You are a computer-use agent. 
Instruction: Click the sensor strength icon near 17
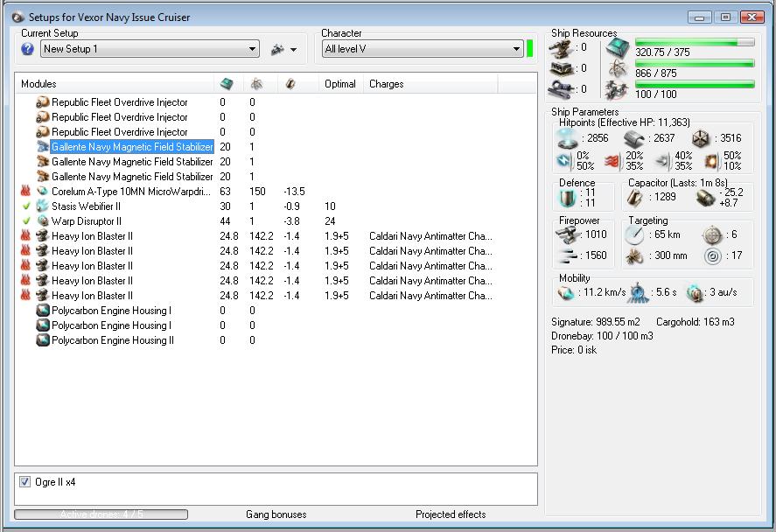point(713,255)
